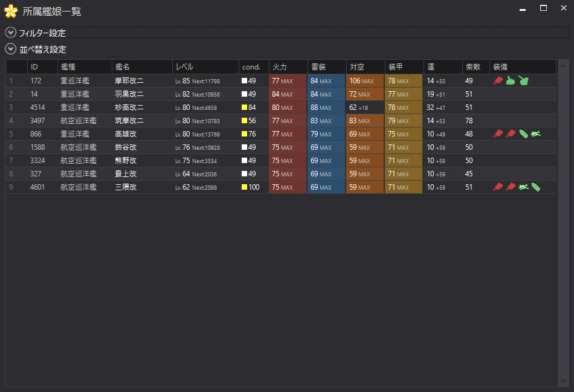Click the 運 column header
Screen dimensions: 574x392
coord(443,66)
